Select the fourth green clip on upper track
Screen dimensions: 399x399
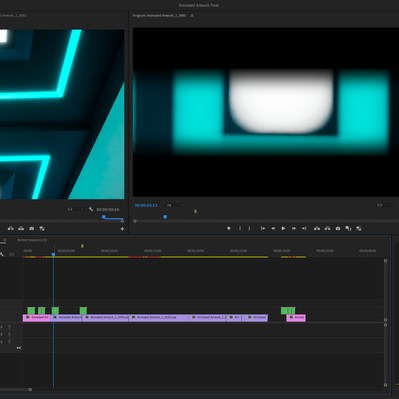pyautogui.click(x=83, y=311)
